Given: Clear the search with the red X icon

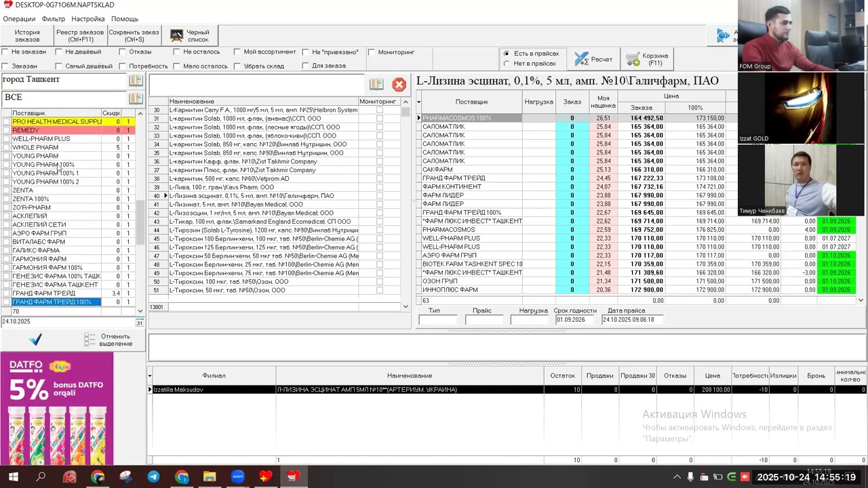Looking at the screenshot, I should (x=399, y=84).
